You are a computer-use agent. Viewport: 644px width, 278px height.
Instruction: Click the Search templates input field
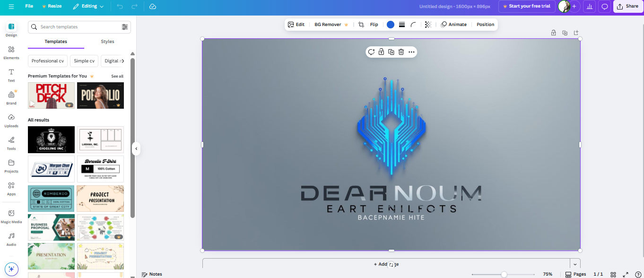[76, 26]
